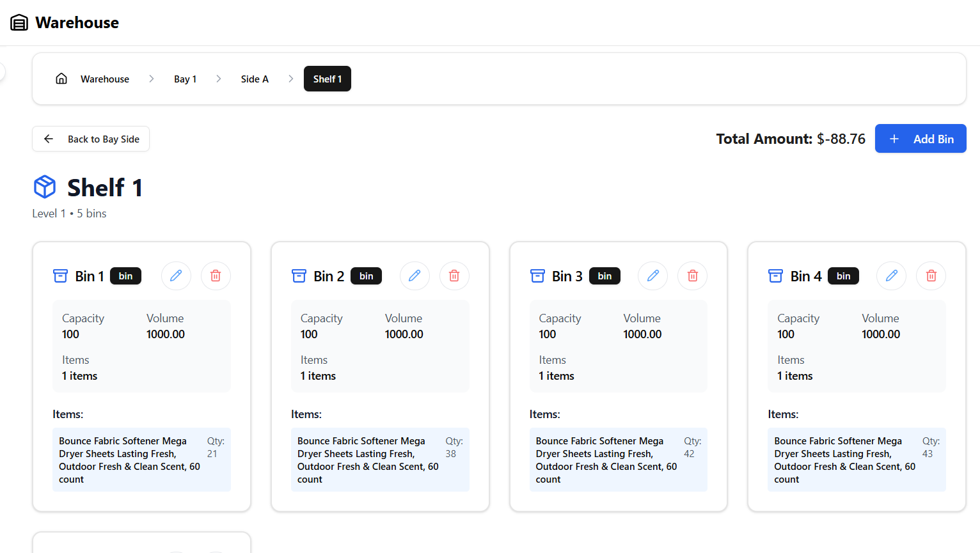This screenshot has height=553, width=980.
Task: Add a new bin with Add Bin
Action: [920, 139]
